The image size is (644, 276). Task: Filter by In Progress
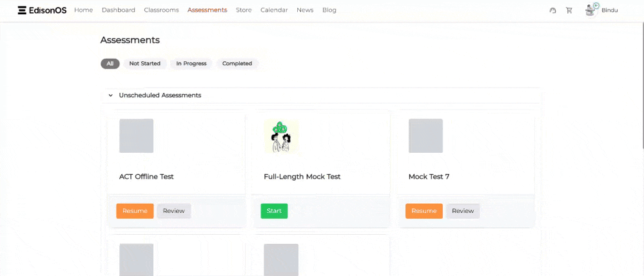point(191,64)
